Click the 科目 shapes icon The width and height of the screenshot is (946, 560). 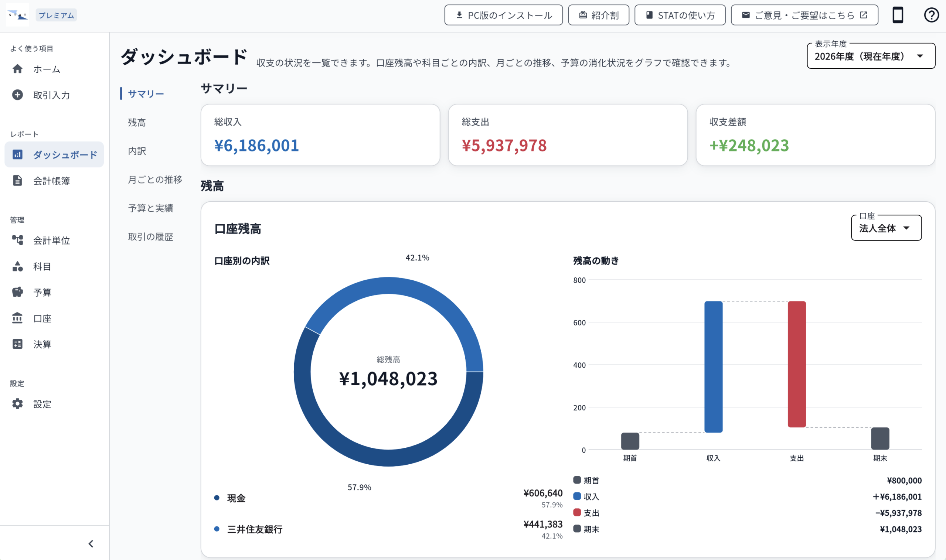tap(17, 266)
